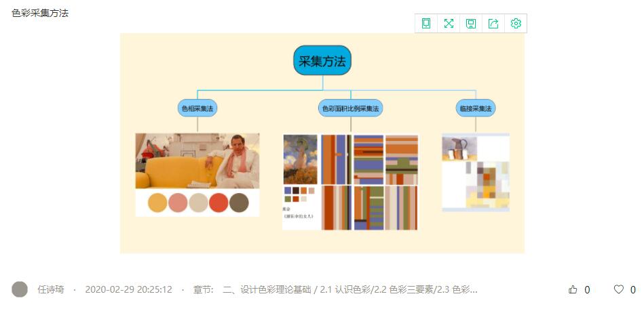Image resolution: width=644 pixels, height=309 pixels.
Task: Open settings with the gear icon
Action: click(516, 24)
